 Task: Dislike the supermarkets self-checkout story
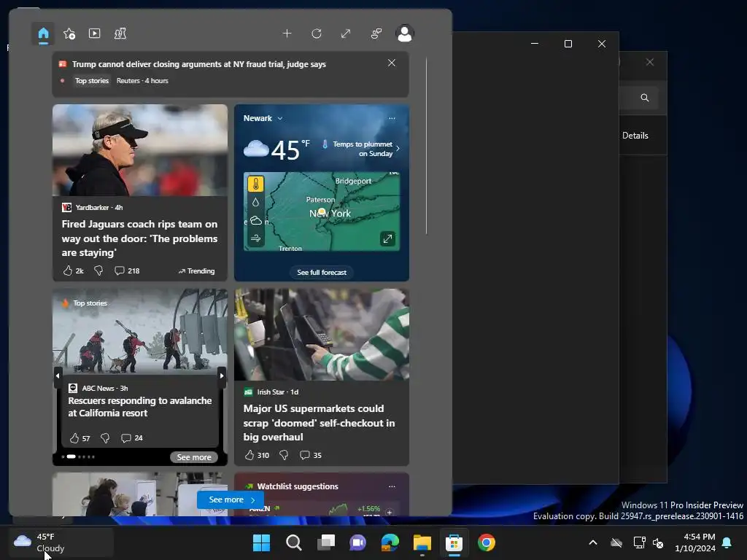tap(284, 455)
